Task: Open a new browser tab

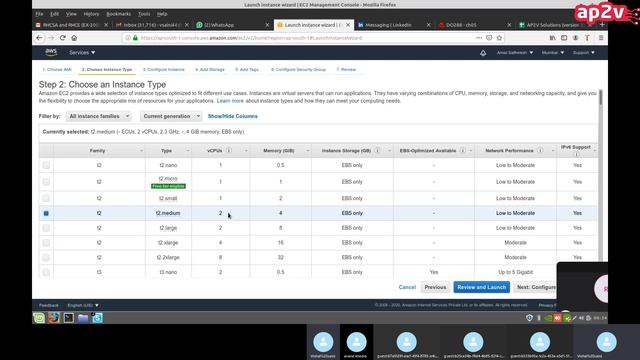Action: [602, 25]
